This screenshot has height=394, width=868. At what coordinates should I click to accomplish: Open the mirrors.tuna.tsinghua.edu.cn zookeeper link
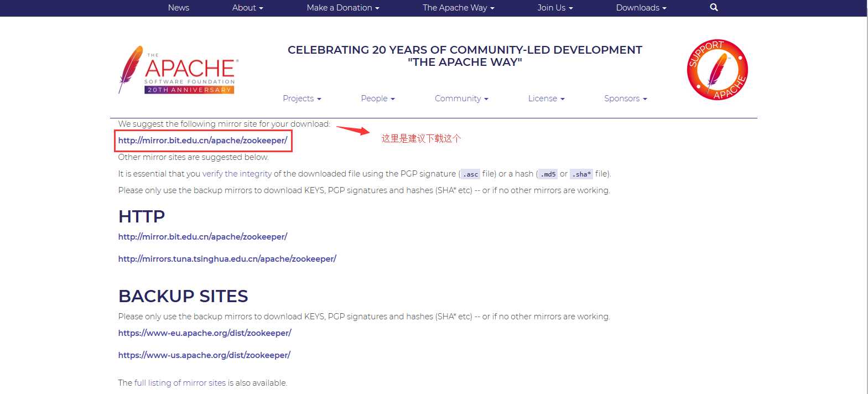[227, 259]
